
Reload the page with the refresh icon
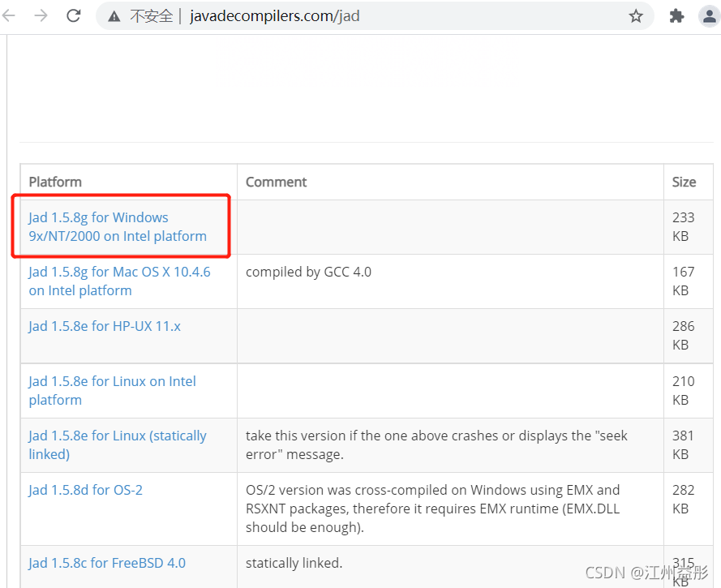pyautogui.click(x=74, y=15)
